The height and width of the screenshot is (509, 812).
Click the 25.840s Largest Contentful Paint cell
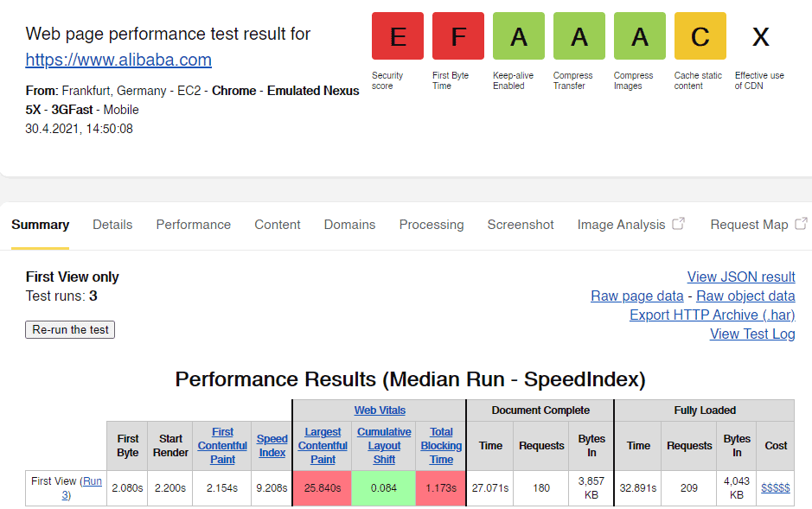(x=322, y=487)
